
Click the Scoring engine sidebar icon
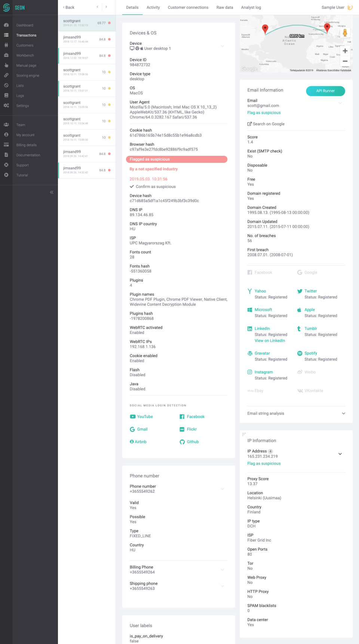point(6,75)
